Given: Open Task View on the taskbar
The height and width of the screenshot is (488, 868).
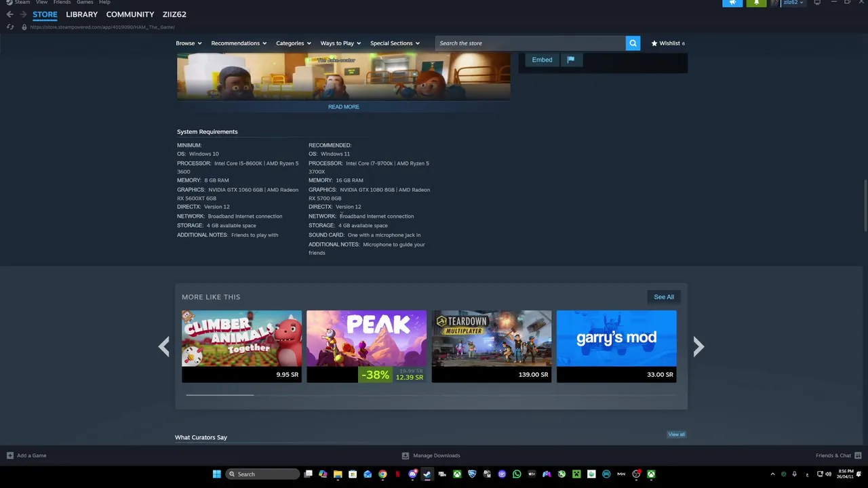Looking at the screenshot, I should [308, 474].
